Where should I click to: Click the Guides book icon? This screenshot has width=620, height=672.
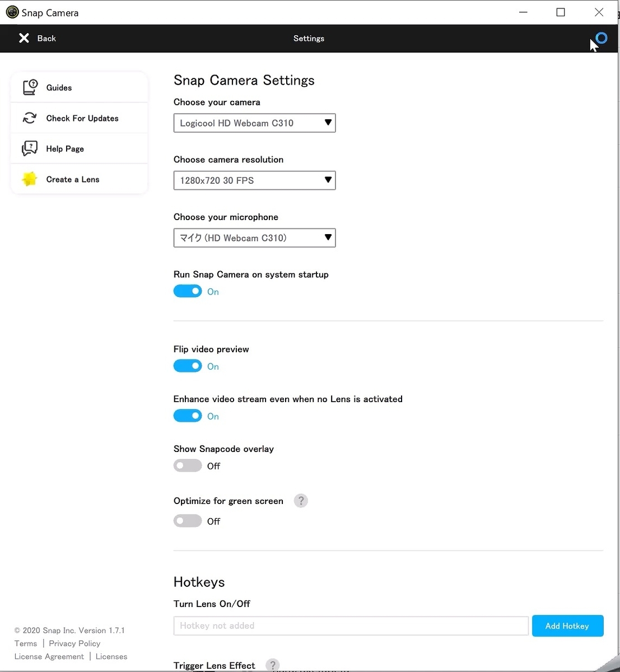[30, 87]
